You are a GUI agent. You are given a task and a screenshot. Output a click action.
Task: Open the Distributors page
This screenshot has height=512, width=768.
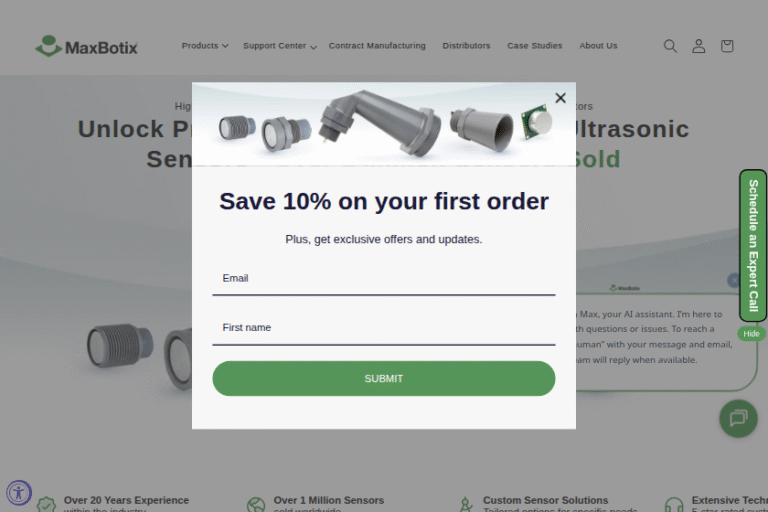click(466, 46)
